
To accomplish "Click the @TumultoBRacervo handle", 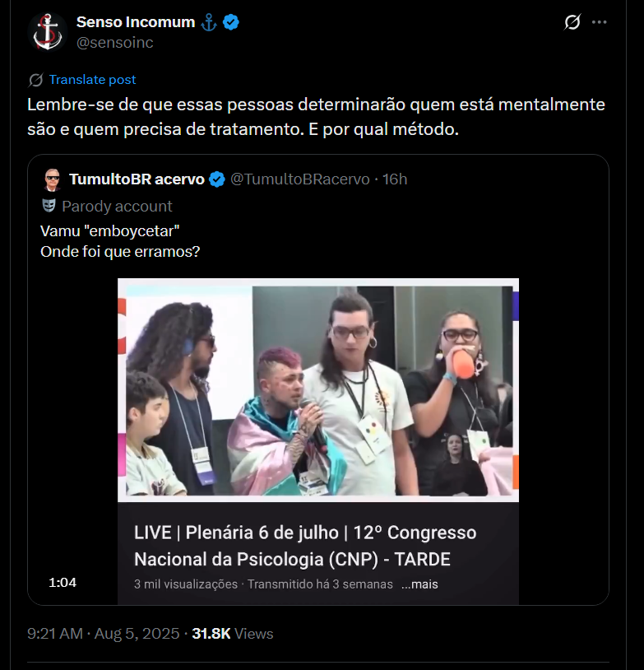I will pos(299,179).
